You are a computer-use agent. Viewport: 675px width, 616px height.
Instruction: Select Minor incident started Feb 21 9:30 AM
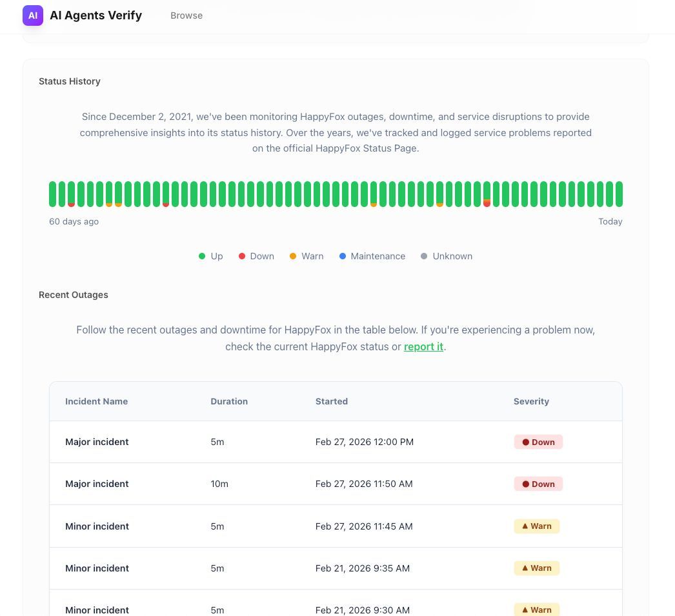336,603
